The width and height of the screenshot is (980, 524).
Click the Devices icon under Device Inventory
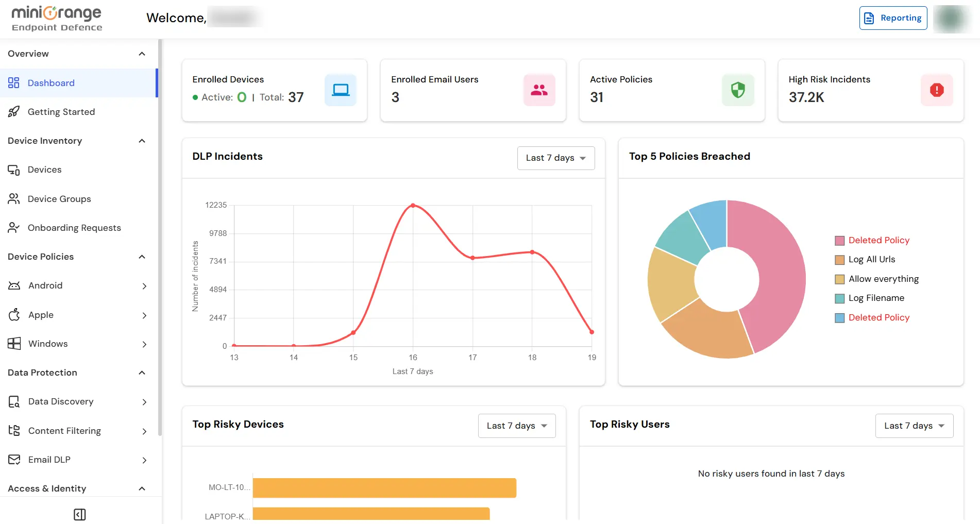pyautogui.click(x=14, y=170)
